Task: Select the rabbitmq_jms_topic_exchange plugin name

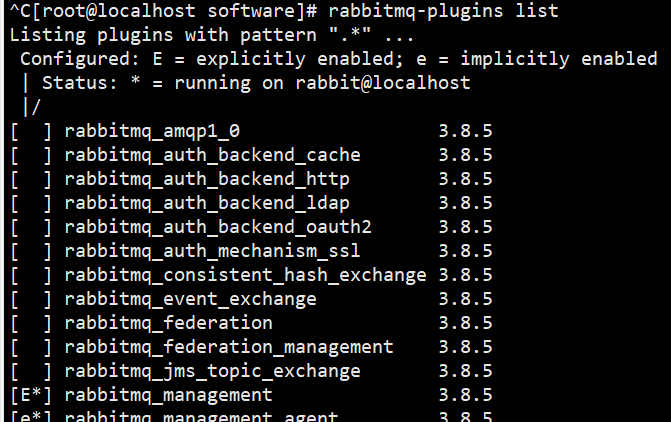Action: pos(212,371)
